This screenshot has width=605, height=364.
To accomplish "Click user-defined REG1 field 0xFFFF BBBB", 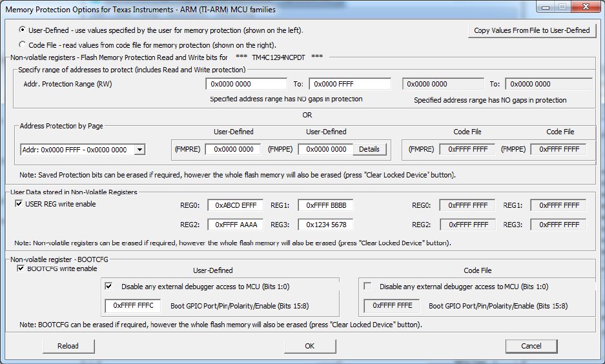I will pyautogui.click(x=325, y=205).
